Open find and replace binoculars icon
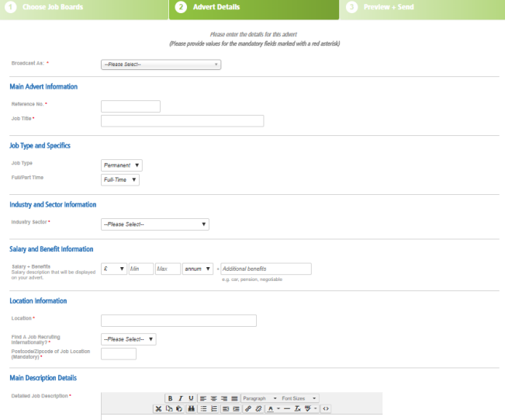The height and width of the screenshot is (420, 505). 192,408
